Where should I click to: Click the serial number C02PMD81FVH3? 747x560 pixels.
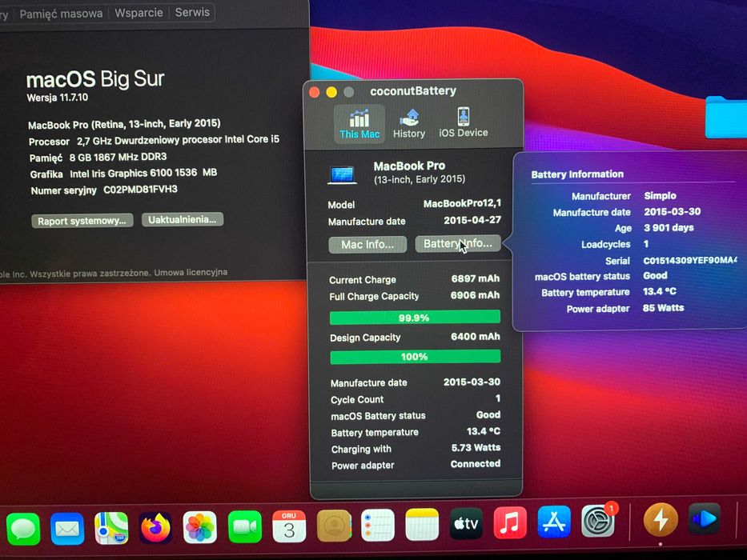(x=141, y=190)
